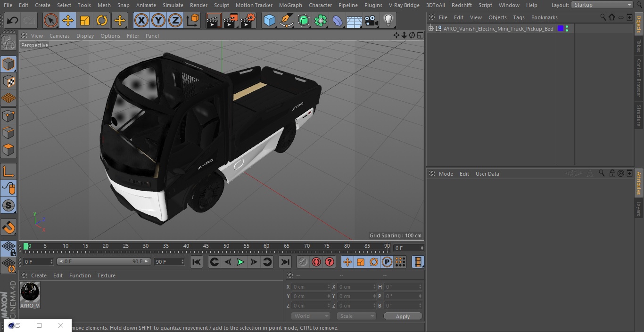Switch to Edges mode
The width and height of the screenshot is (644, 332).
(x=8, y=132)
